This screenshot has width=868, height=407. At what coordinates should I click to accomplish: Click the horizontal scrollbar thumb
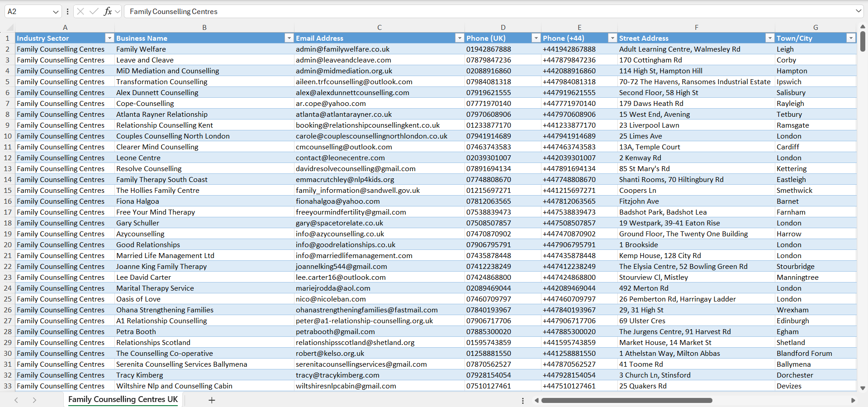pyautogui.click(x=627, y=400)
